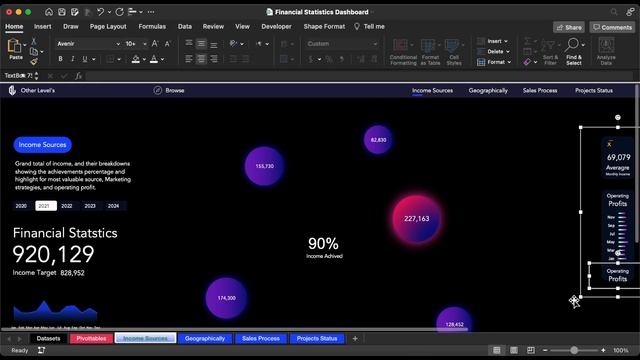Open the more options ellipsis in title bar
This screenshot has width=640, height=360.
point(151,12)
